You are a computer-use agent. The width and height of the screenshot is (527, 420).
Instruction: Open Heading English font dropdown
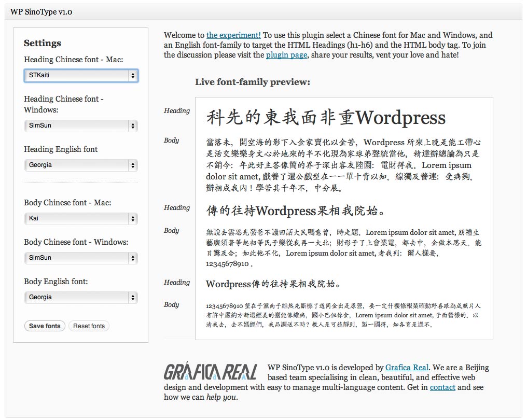(x=81, y=165)
